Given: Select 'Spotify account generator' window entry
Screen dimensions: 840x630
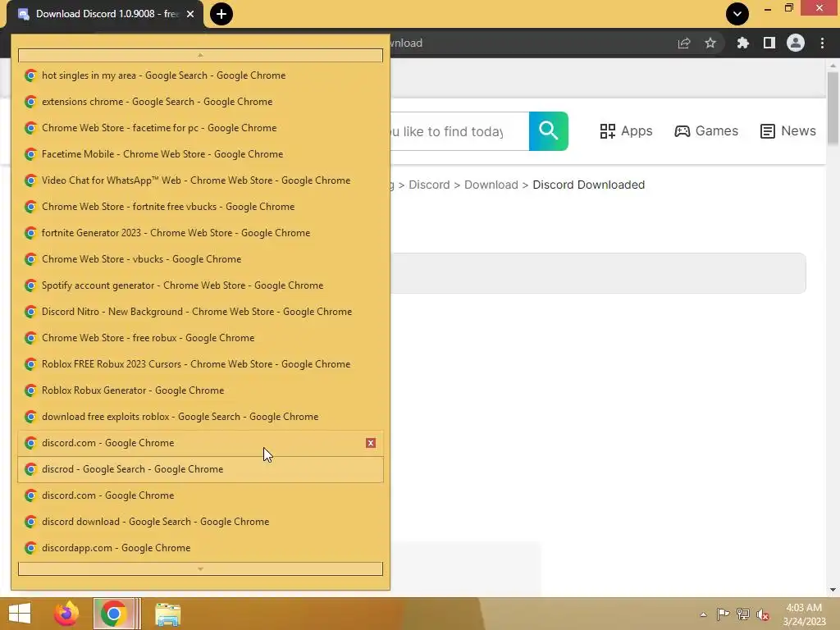Looking at the screenshot, I should point(200,285).
